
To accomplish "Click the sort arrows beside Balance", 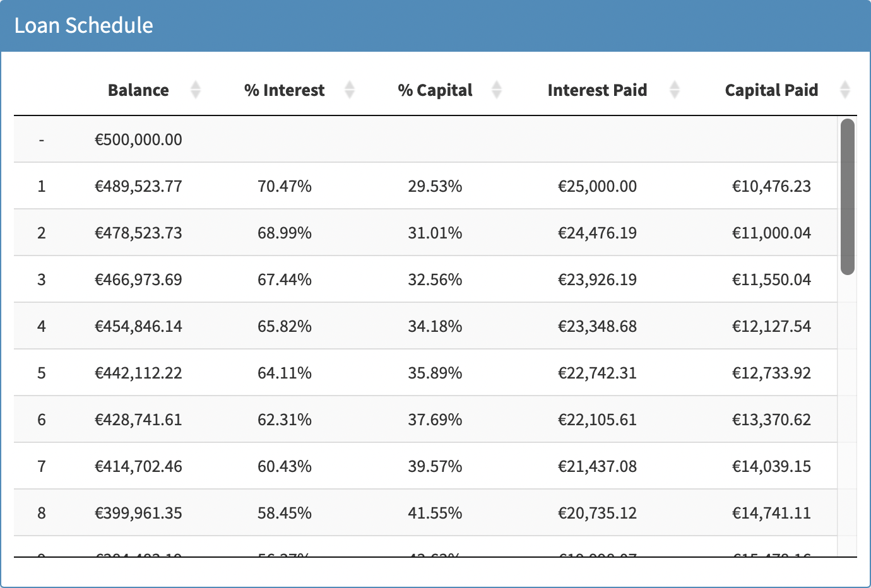I will [196, 90].
